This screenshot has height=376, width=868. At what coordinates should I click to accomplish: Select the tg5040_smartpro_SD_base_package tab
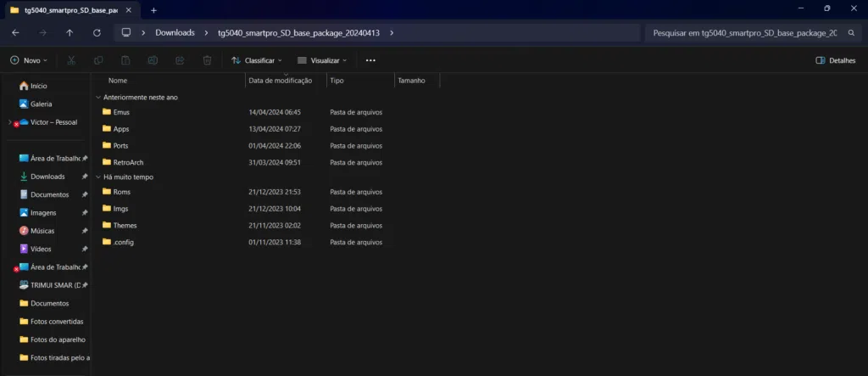point(66,10)
